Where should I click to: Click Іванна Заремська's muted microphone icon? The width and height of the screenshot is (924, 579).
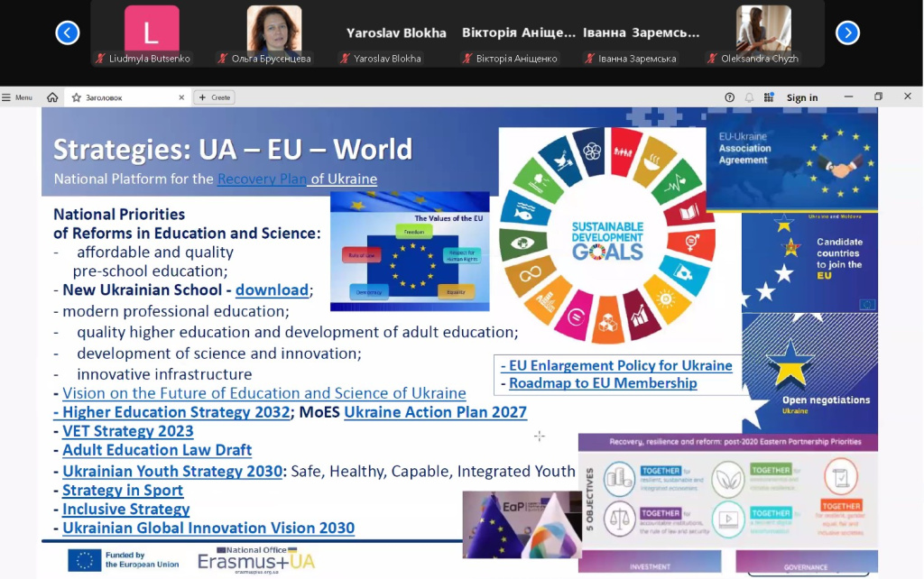click(x=589, y=59)
